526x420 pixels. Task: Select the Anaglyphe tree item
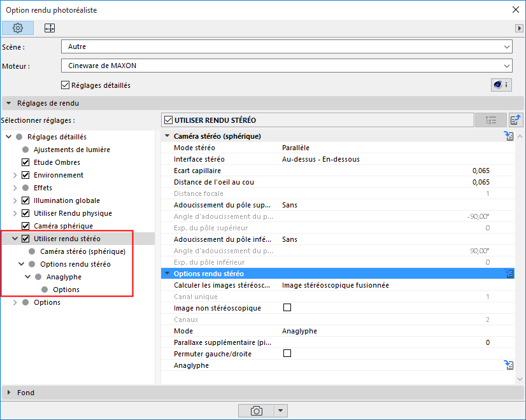pyautogui.click(x=64, y=277)
